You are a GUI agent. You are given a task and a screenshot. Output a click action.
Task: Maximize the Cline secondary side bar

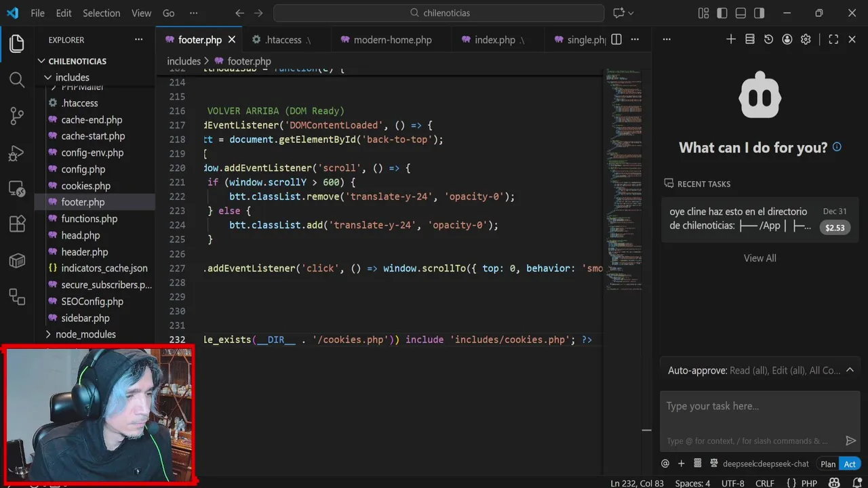pyautogui.click(x=833, y=39)
